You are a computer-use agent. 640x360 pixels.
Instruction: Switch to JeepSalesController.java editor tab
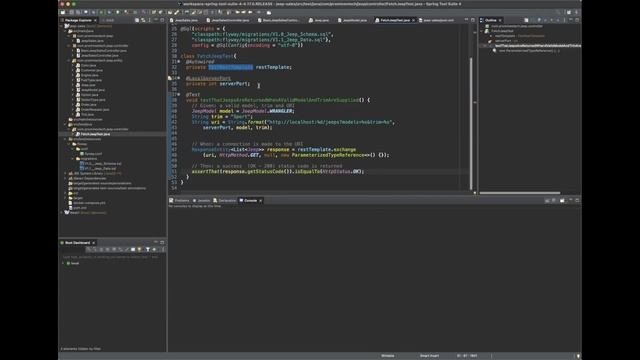click(x=228, y=20)
